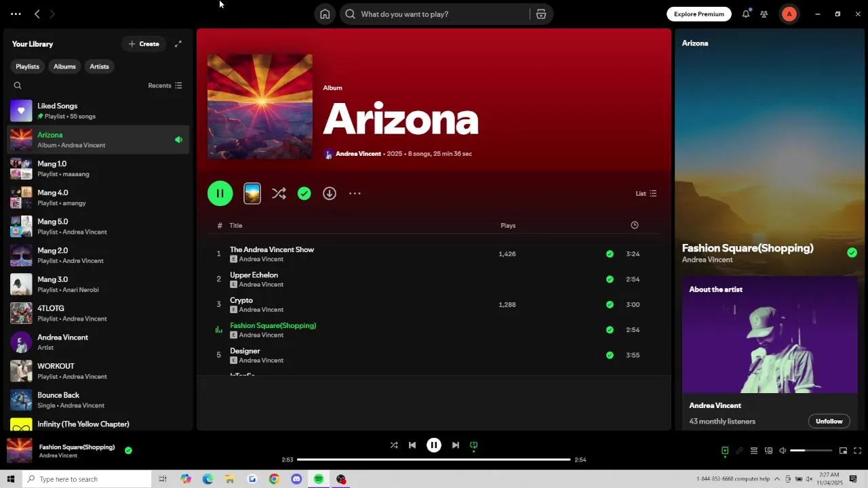The height and width of the screenshot is (488, 868).
Task: Open WORKOUT playlist in library
Action: click(98, 371)
